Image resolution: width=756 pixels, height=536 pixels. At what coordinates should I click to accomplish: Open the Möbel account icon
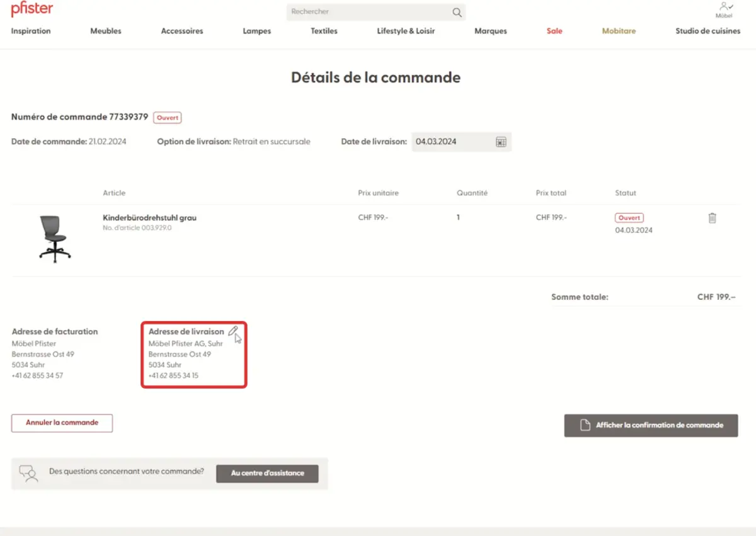726,9
